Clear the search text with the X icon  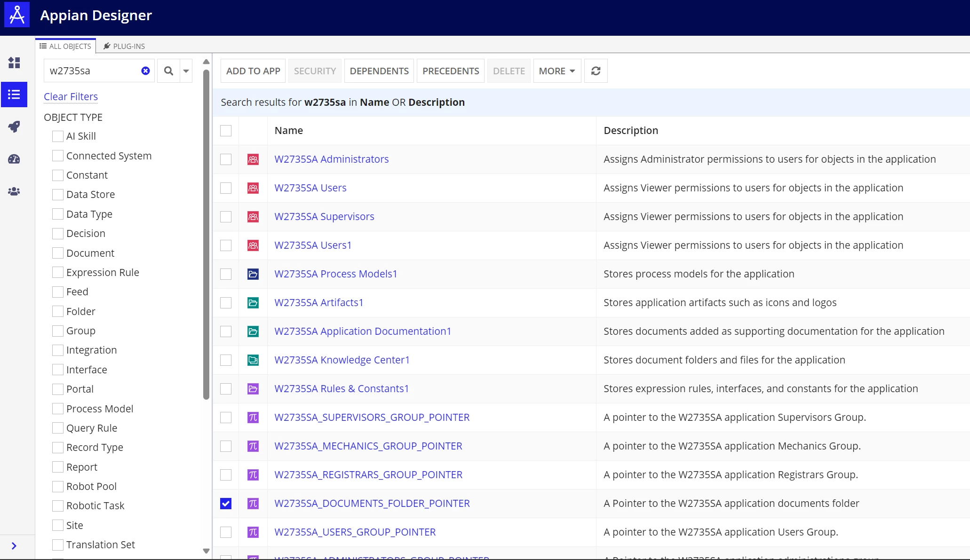[x=145, y=71]
